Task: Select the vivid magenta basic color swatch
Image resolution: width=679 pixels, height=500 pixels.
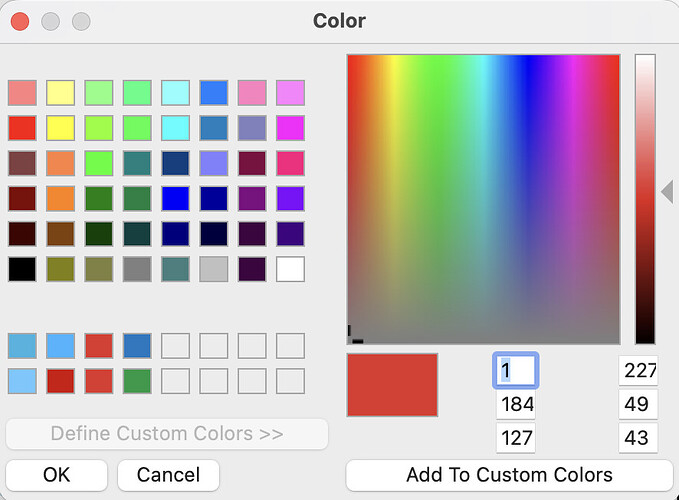Action: [x=290, y=128]
